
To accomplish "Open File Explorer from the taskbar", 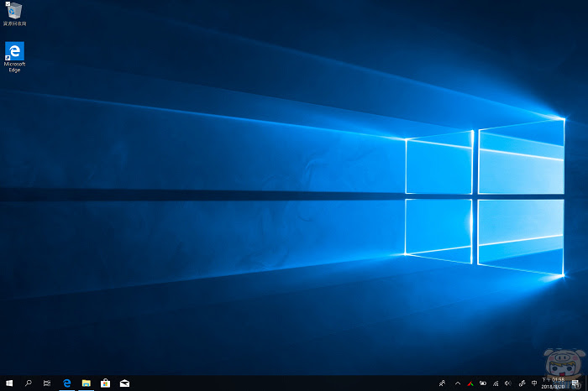I will point(87,383).
